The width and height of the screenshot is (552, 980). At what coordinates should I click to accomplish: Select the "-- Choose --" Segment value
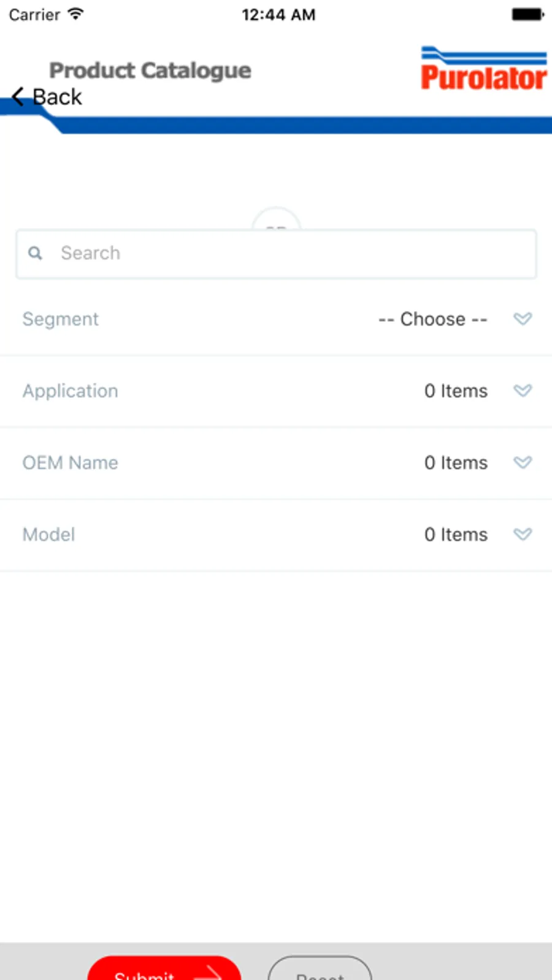[x=432, y=319]
